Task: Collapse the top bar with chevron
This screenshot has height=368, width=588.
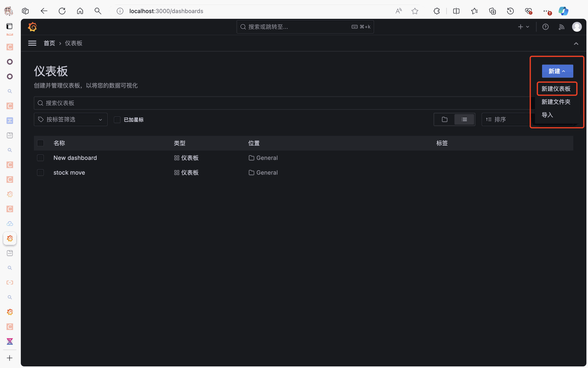Action: 576,44
